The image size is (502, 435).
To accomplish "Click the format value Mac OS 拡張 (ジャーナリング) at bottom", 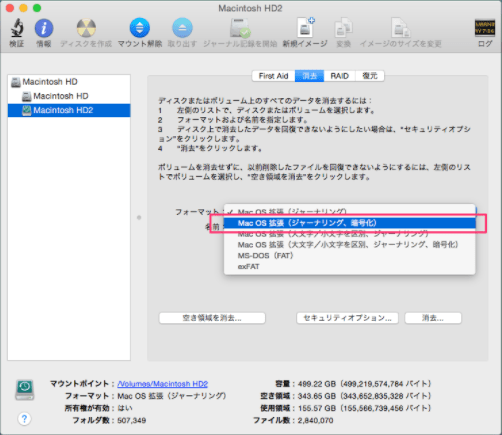I will 172,396.
